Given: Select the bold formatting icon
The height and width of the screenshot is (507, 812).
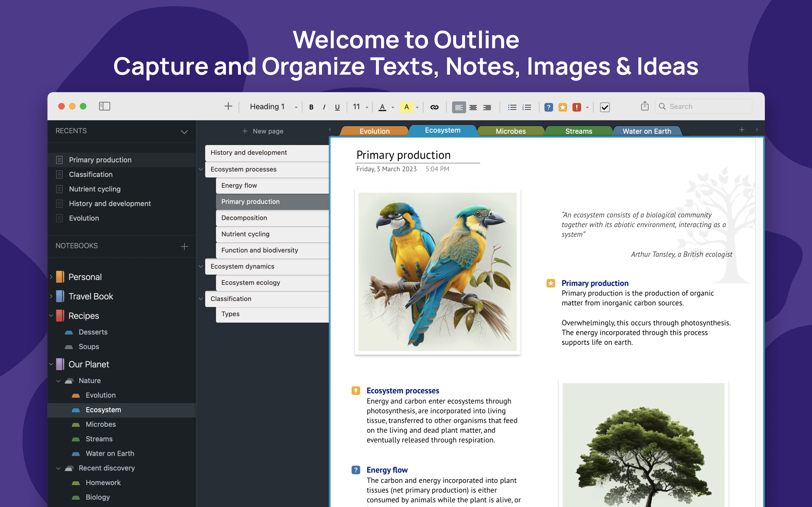Looking at the screenshot, I should [x=311, y=107].
